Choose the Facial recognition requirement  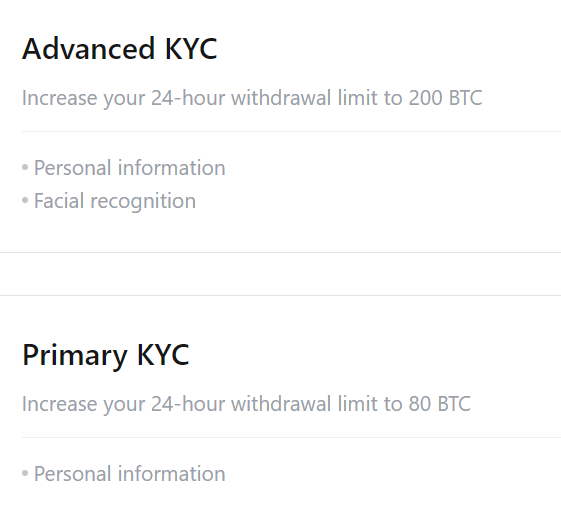[115, 201]
